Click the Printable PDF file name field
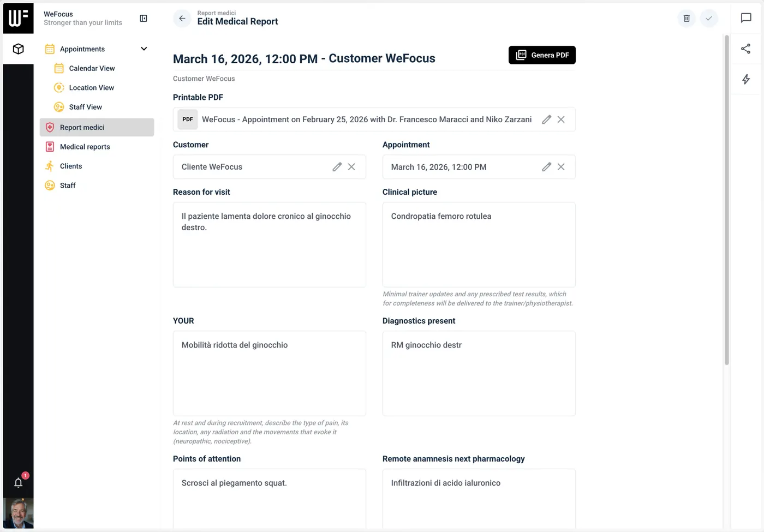 [x=374, y=119]
